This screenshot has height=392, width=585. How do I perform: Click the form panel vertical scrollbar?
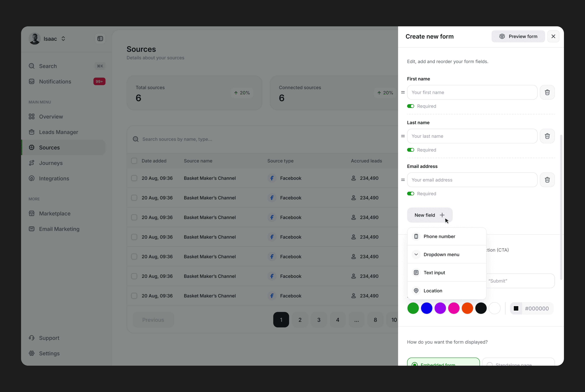pyautogui.click(x=561, y=208)
